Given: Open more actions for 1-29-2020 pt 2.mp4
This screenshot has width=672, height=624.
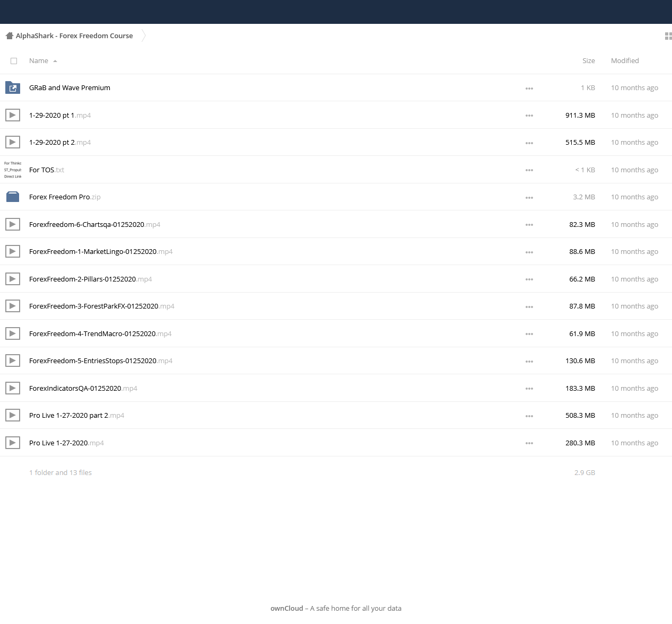Looking at the screenshot, I should pyautogui.click(x=529, y=143).
